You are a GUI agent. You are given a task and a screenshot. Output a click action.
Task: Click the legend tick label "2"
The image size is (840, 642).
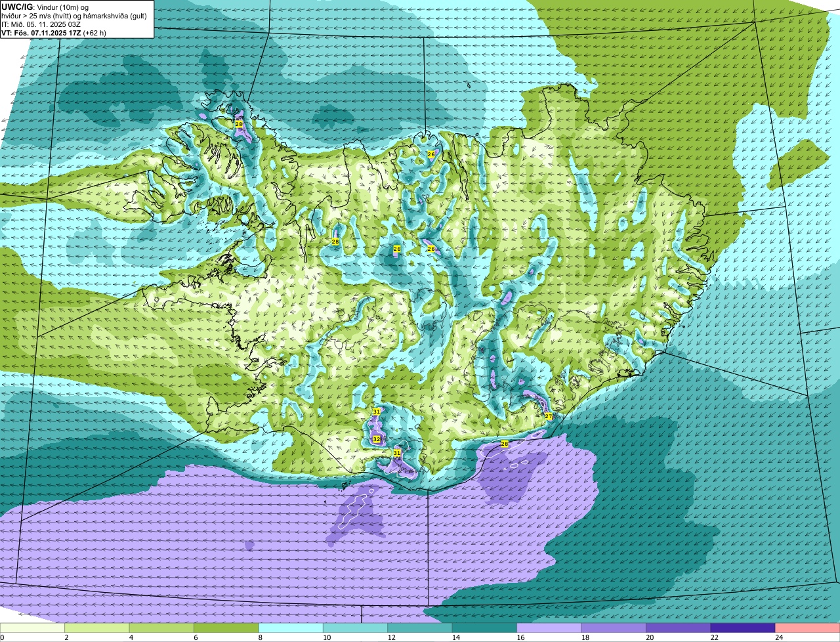66,637
